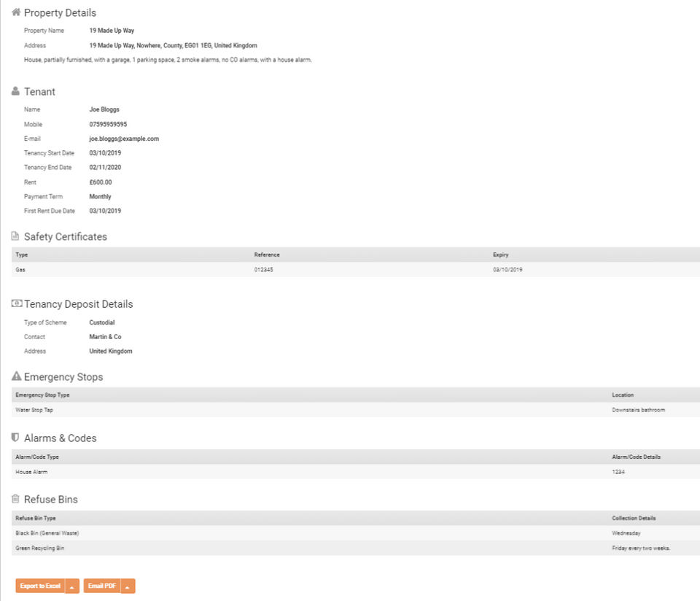
Task: Click the property name value 19 Made Up Way
Action: click(x=112, y=31)
